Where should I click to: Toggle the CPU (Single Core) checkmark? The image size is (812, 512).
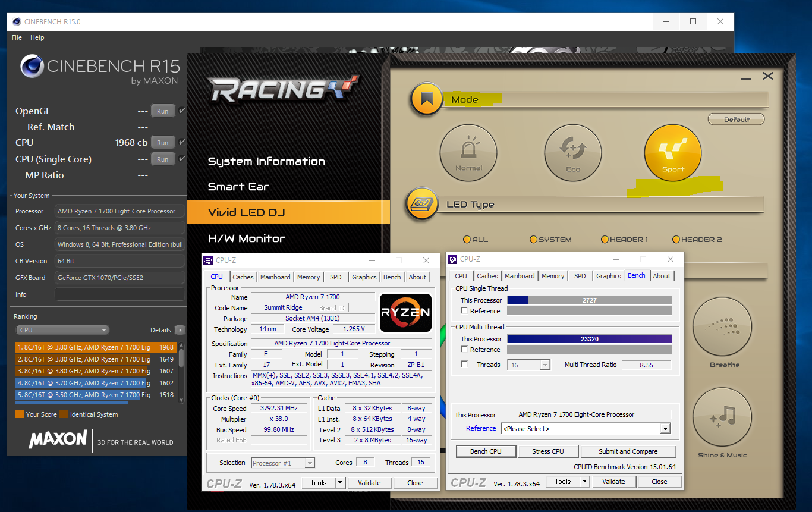pos(182,159)
